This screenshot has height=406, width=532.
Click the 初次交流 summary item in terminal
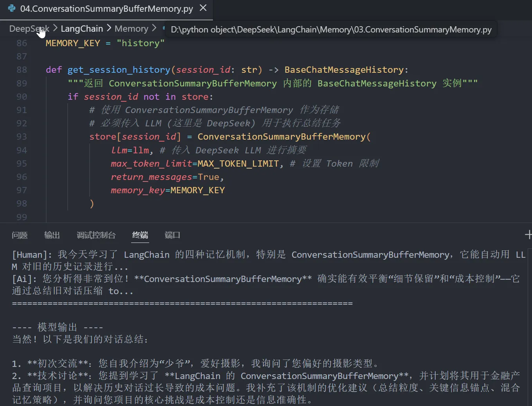coord(196,363)
